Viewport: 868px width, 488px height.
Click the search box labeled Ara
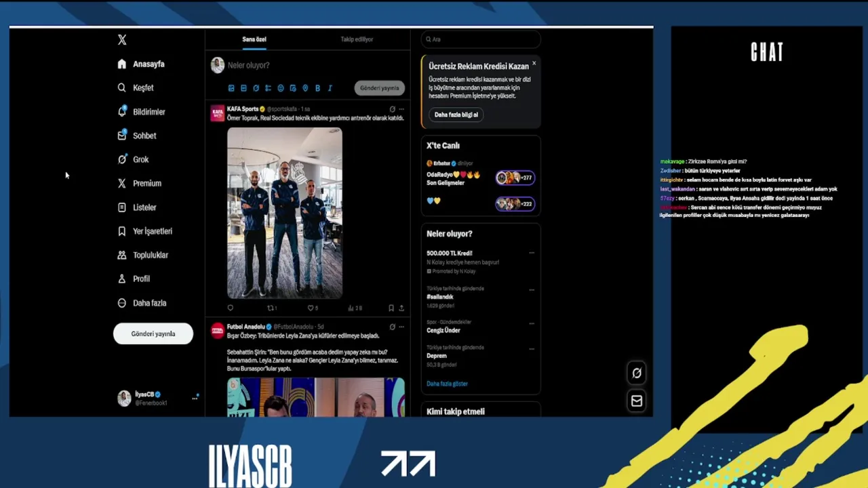tap(481, 39)
